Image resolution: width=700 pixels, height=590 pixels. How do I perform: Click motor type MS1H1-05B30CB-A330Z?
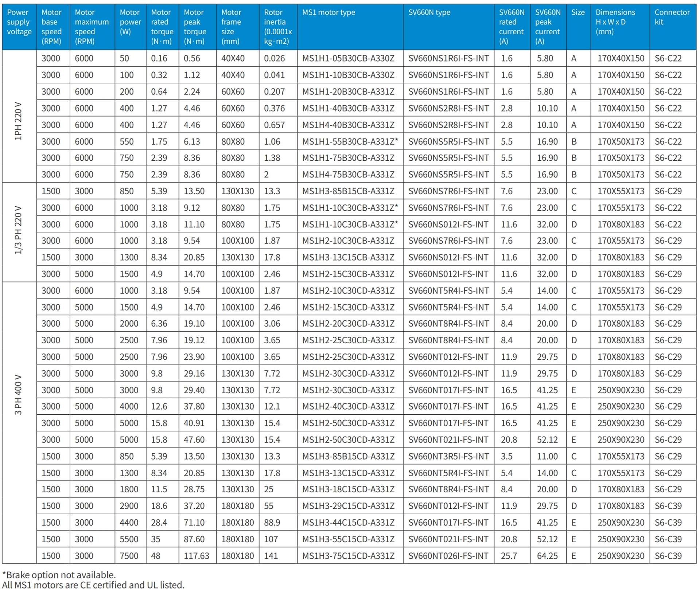tap(348, 58)
